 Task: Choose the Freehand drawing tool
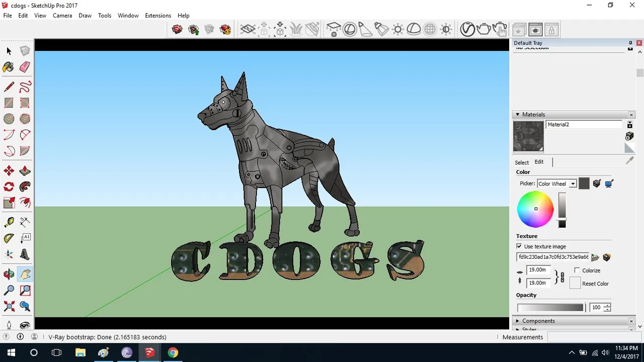click(x=25, y=86)
